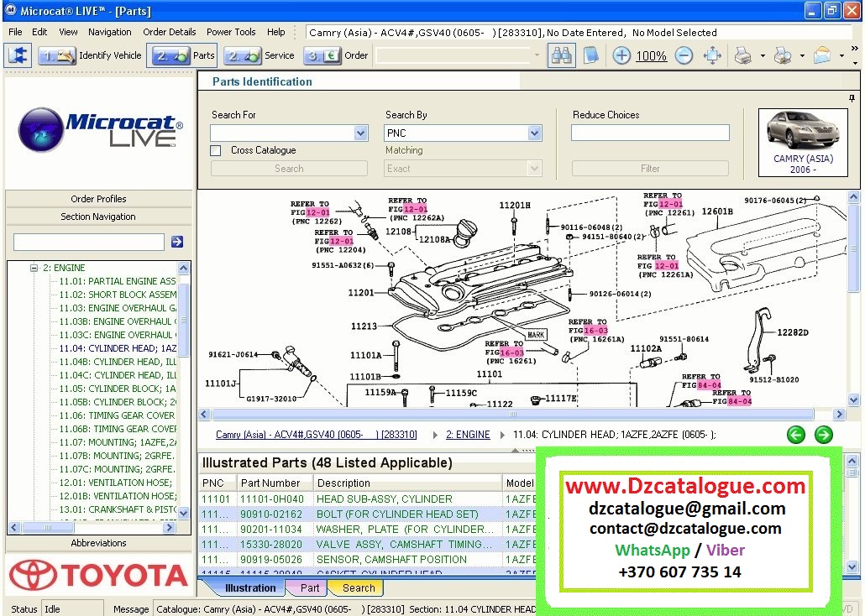
Task: Open the Abbreviations panel
Action: (99, 543)
